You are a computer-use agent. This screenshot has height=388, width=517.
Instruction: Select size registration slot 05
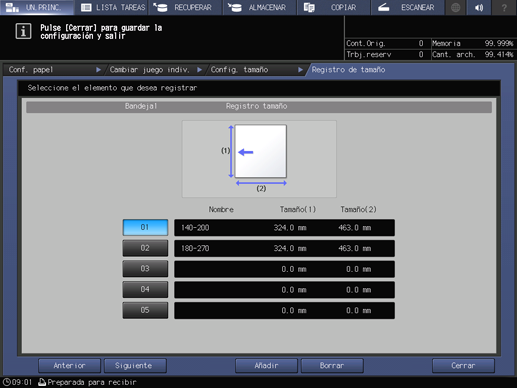coord(145,310)
